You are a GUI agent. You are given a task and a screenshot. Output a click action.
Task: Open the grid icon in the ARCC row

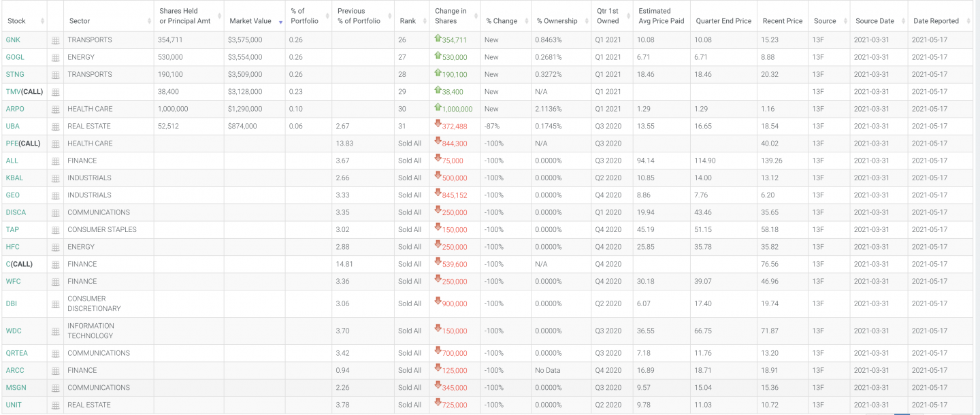click(56, 371)
